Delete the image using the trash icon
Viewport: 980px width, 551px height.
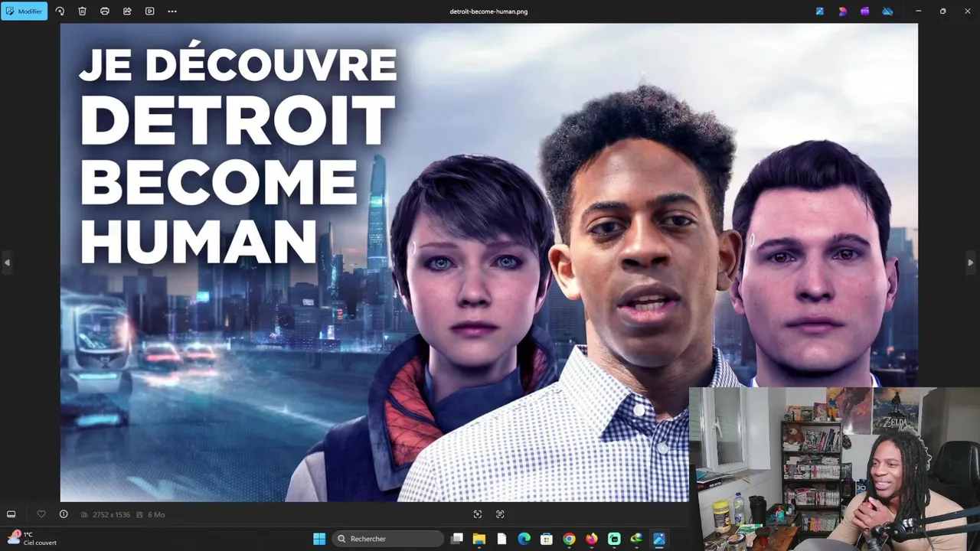click(82, 11)
